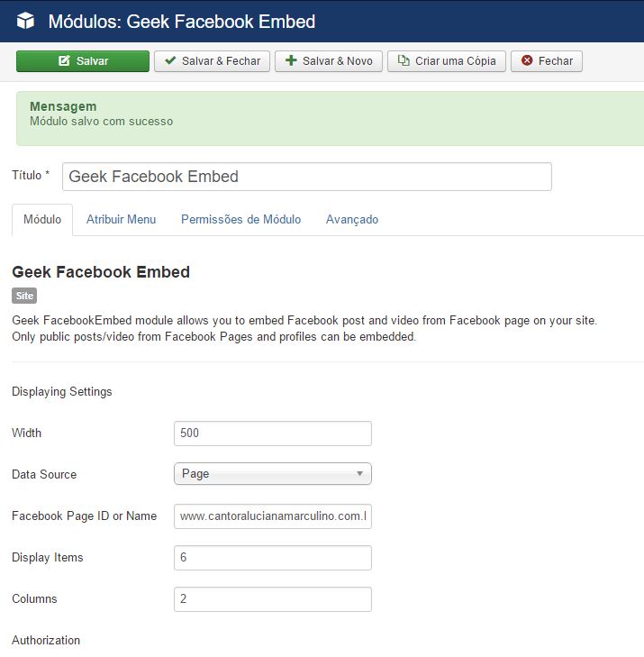
Task: Click the Data Source label
Action: click(44, 474)
